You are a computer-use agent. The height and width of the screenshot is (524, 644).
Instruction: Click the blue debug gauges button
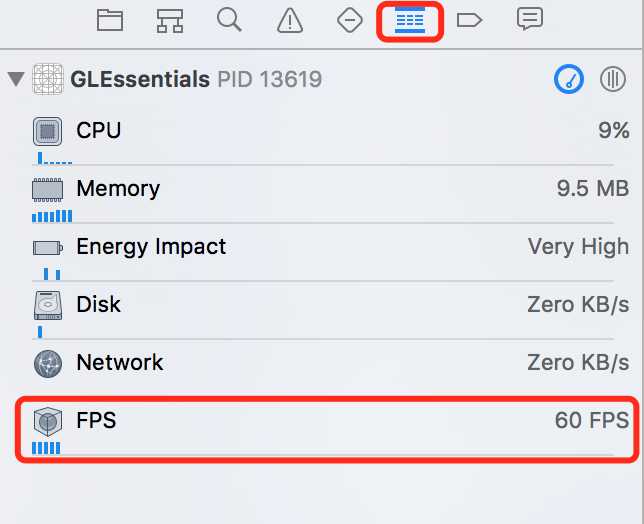[x=569, y=79]
